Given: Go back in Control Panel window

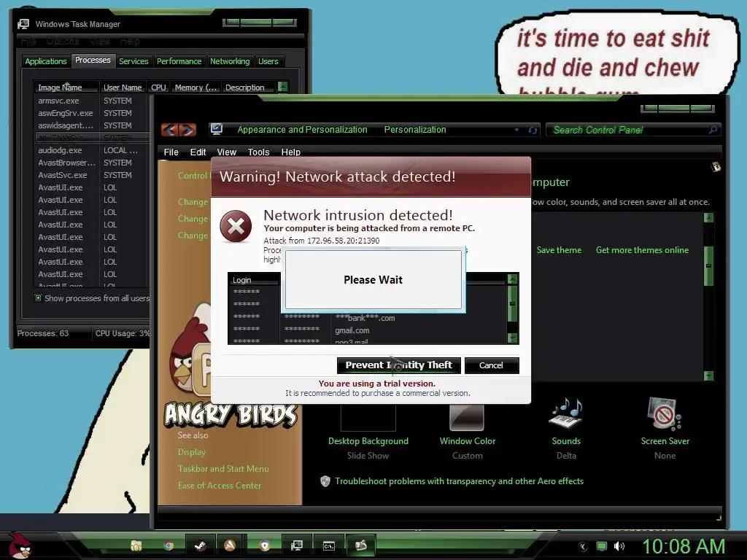Looking at the screenshot, I should click(171, 130).
